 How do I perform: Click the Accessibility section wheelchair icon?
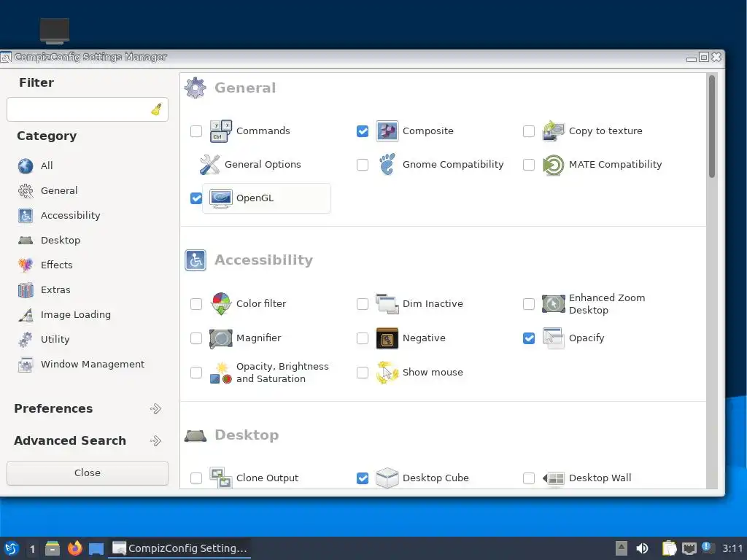196,260
